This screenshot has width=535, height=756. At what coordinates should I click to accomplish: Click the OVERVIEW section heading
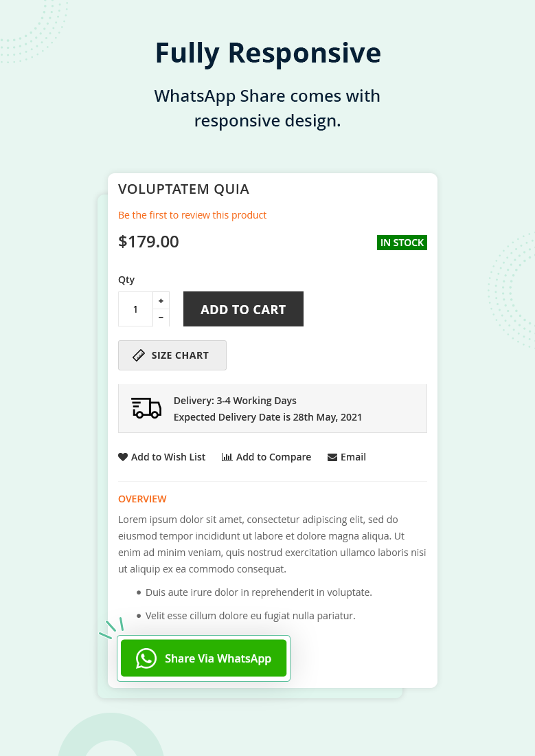(142, 499)
